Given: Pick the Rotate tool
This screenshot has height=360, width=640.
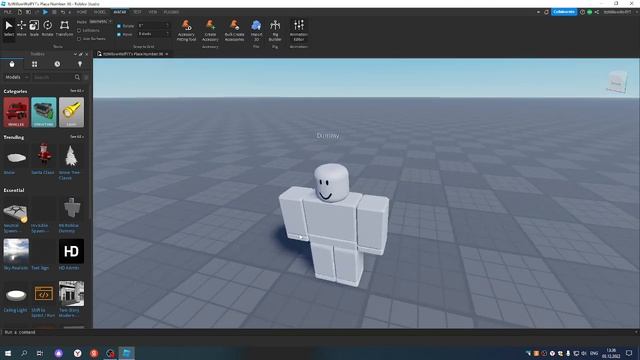Looking at the screenshot, I should [x=47, y=28].
